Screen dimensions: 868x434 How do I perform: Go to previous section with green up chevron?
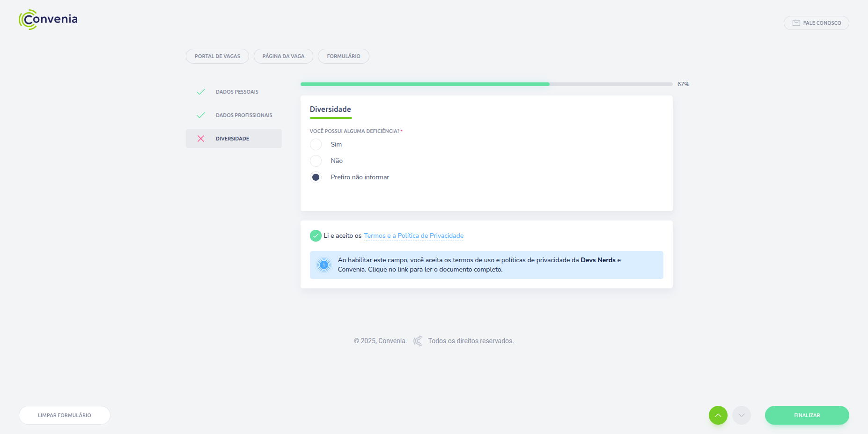click(718, 415)
